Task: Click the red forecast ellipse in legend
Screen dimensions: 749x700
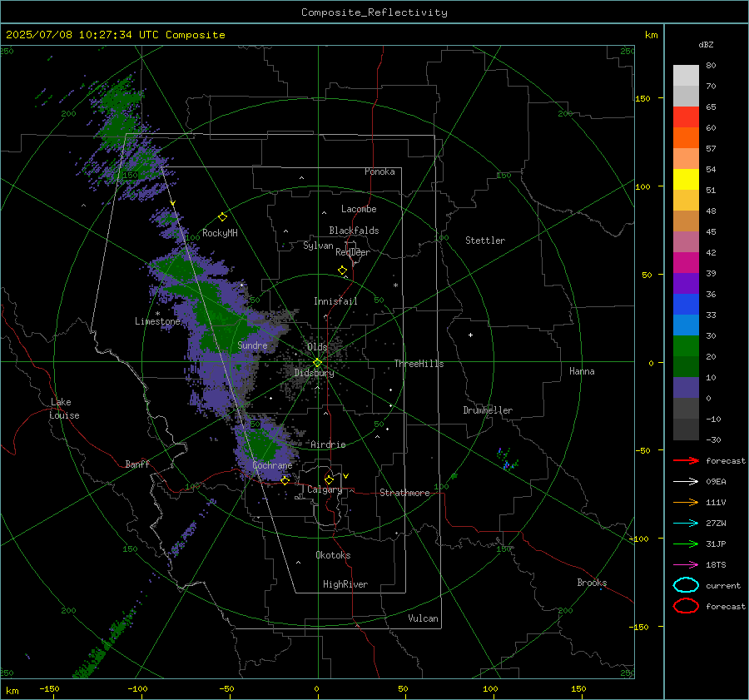Action: point(686,606)
